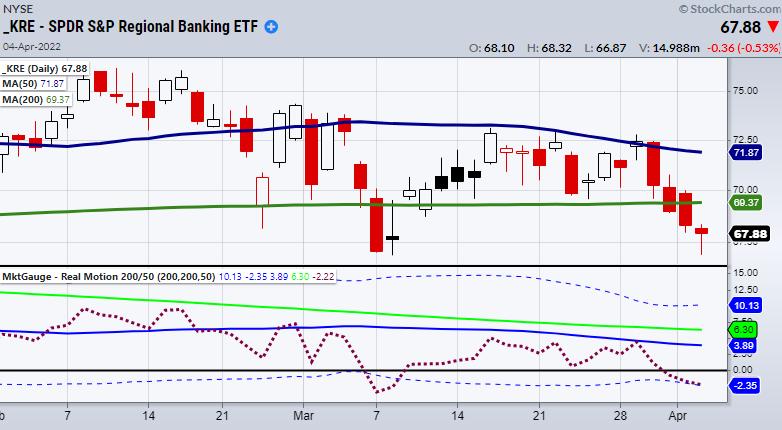Select the _KRE (Daily) 67.88 legend label

click(x=44, y=68)
